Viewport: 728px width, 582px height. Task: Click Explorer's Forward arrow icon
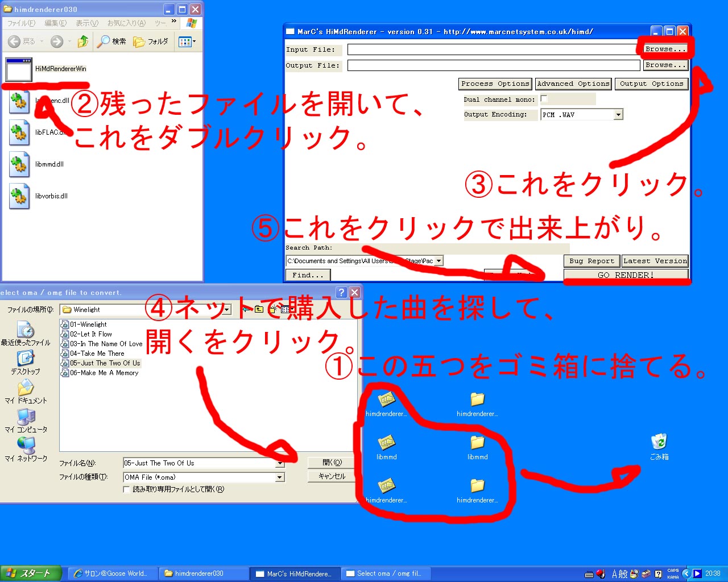(57, 41)
